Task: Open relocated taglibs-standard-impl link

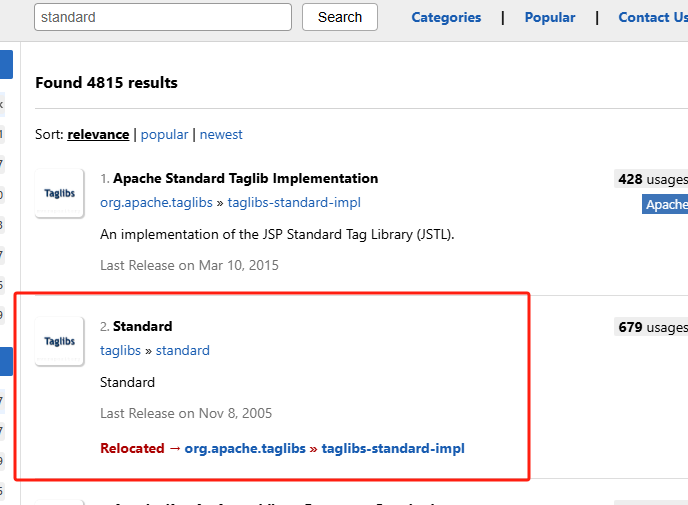Action: point(393,448)
